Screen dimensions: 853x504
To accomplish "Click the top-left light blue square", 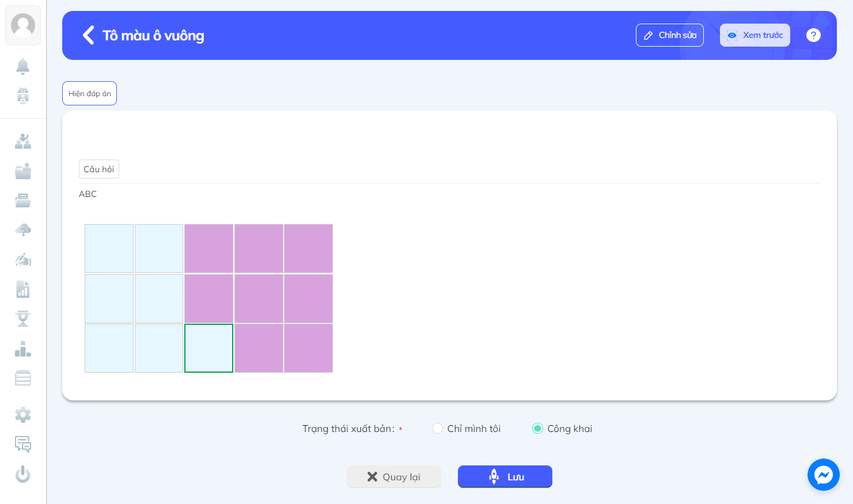I will 109,248.
